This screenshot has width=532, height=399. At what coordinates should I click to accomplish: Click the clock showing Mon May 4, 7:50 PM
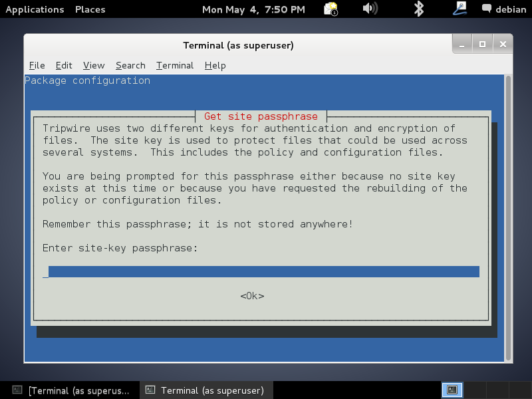(253, 9)
